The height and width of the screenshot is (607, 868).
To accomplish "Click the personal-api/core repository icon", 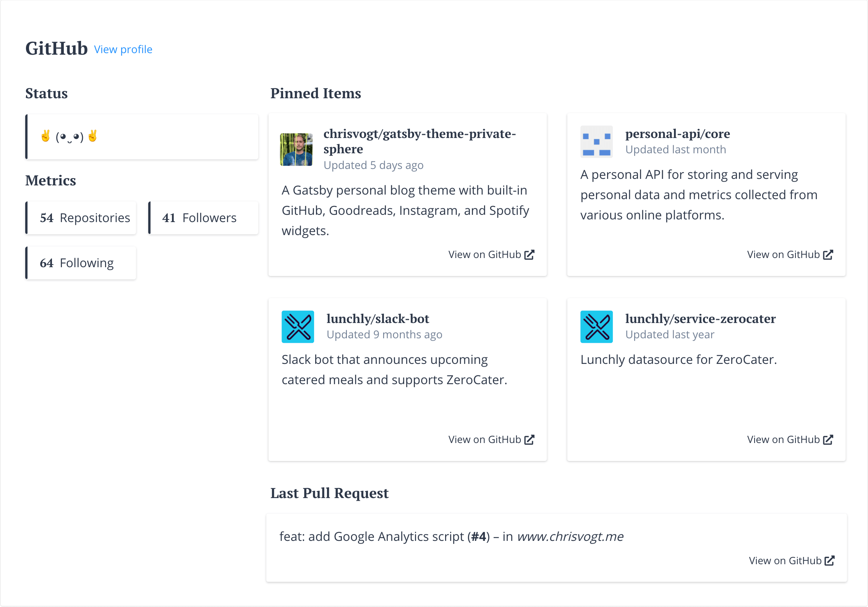I will coord(596,142).
